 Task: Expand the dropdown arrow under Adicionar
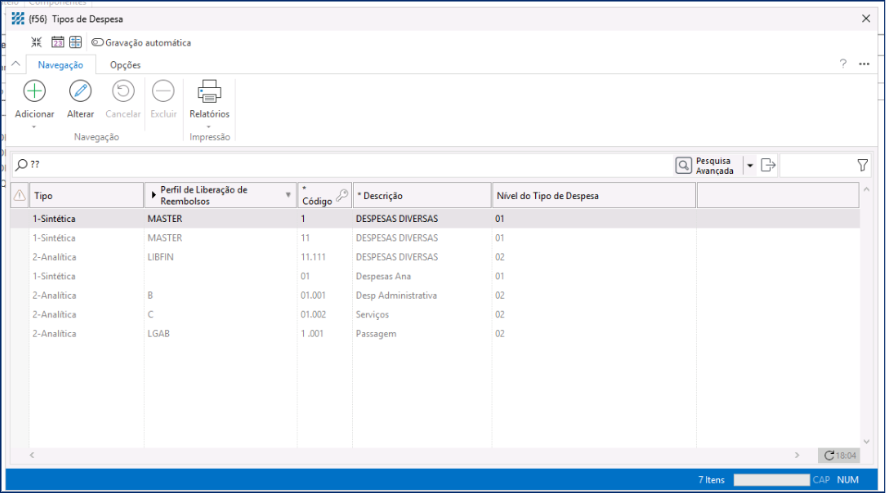click(x=34, y=127)
